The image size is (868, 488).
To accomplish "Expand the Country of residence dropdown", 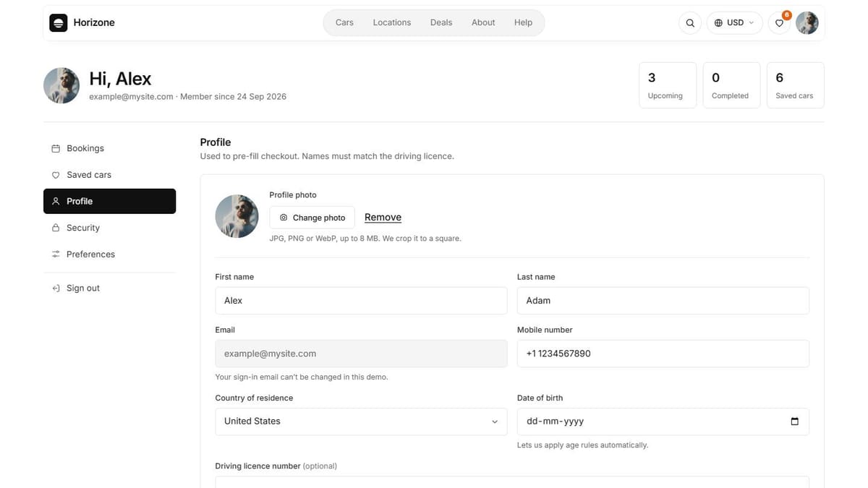I will click(x=361, y=421).
